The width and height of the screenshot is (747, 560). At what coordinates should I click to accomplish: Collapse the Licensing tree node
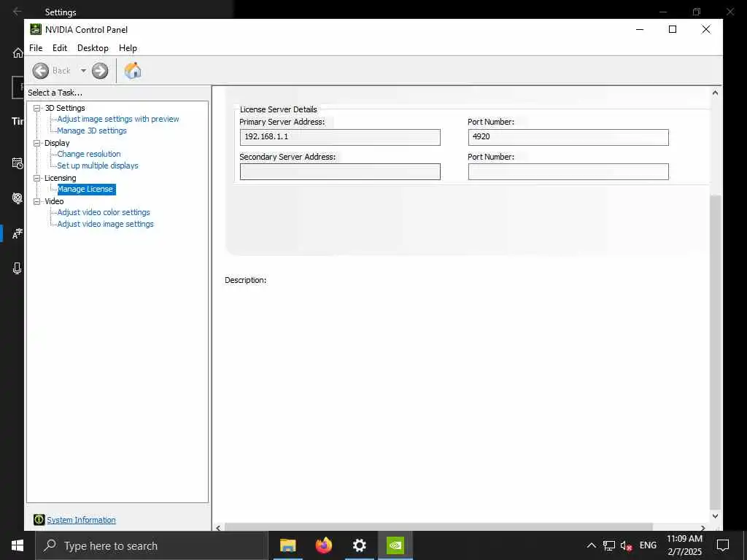[x=36, y=178]
